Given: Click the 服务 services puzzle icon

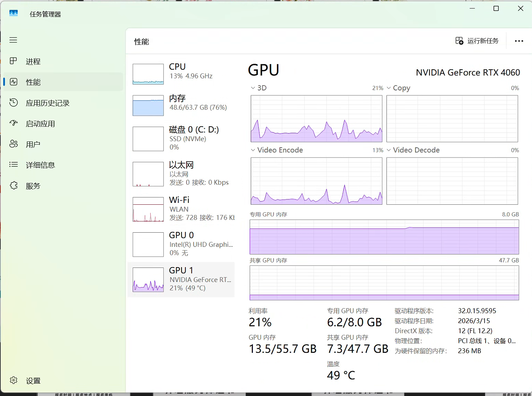Looking at the screenshot, I should coord(13,185).
